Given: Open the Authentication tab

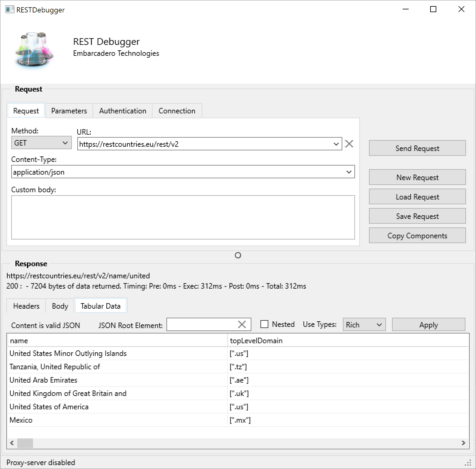Looking at the screenshot, I should point(122,111).
